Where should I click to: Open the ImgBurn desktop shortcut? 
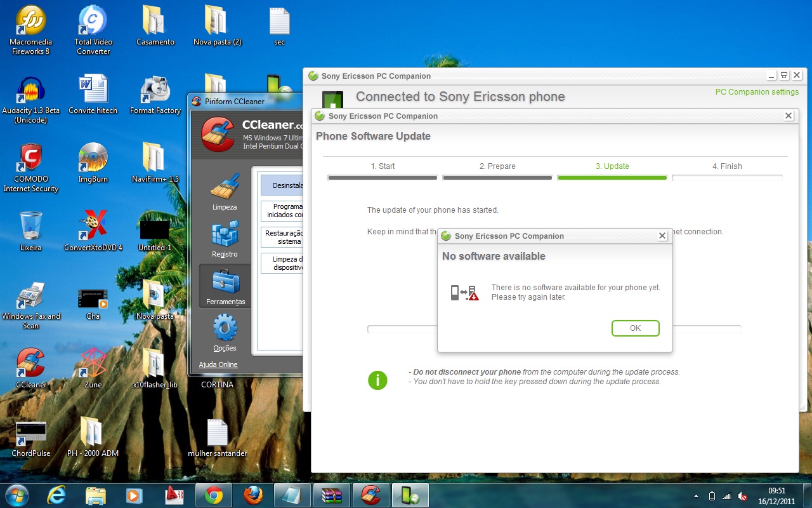pyautogui.click(x=93, y=163)
